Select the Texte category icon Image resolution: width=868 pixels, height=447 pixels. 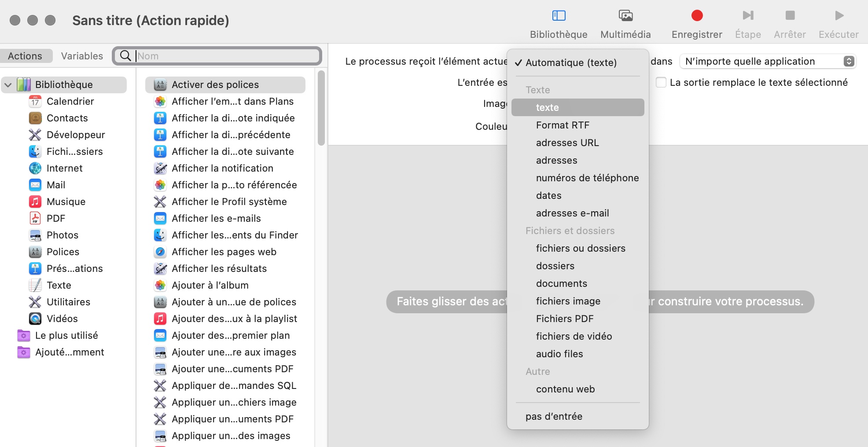pyautogui.click(x=35, y=286)
